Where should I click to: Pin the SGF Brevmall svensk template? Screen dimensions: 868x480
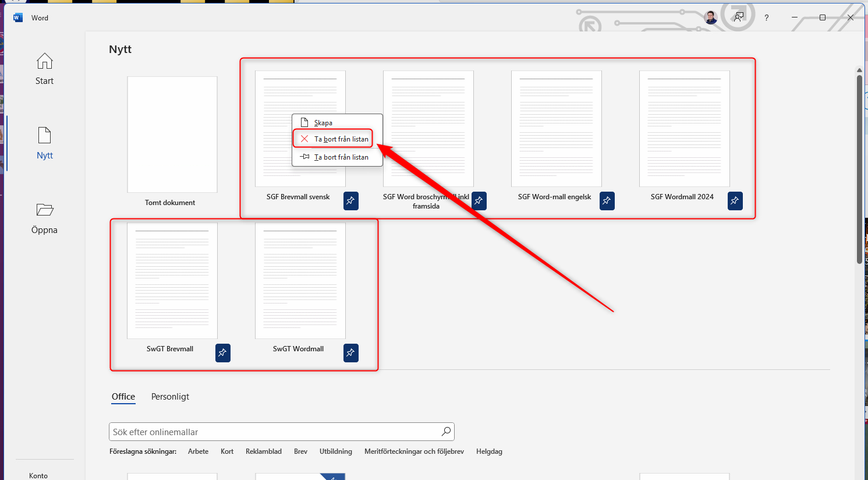pos(351,201)
